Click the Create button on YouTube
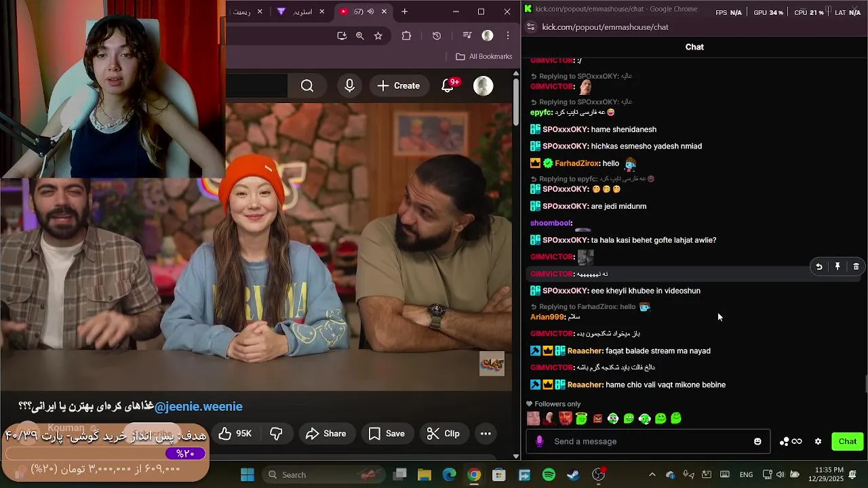868x488 pixels. (x=399, y=85)
